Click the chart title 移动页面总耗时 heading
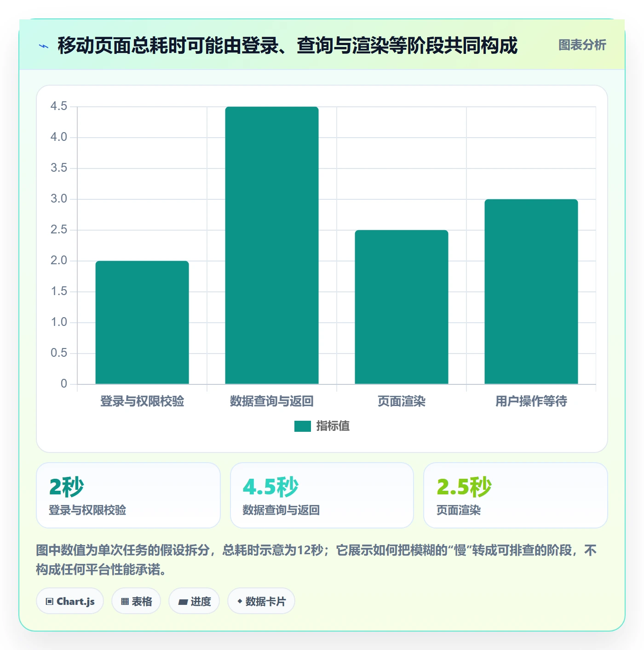The width and height of the screenshot is (644, 650). coord(287,45)
